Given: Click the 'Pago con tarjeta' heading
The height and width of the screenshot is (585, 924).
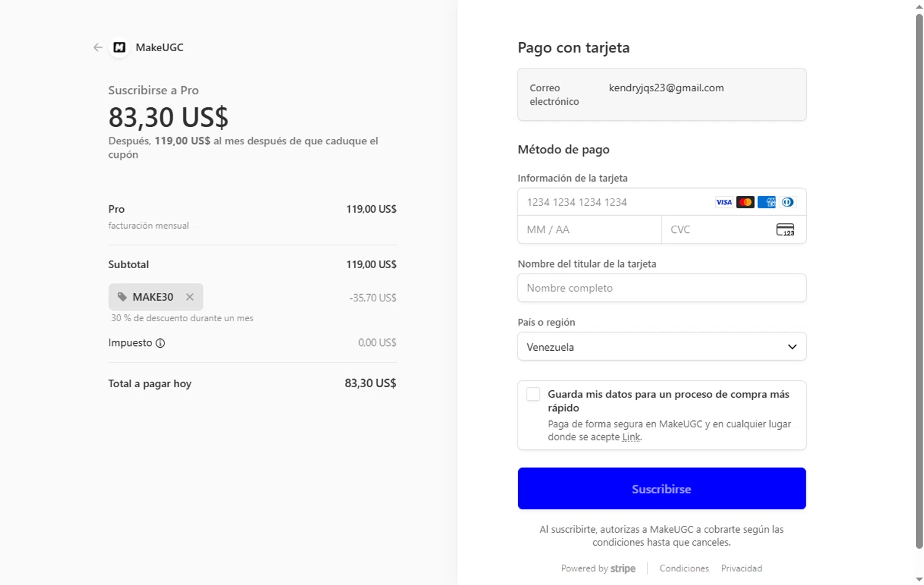Looking at the screenshot, I should tap(573, 48).
